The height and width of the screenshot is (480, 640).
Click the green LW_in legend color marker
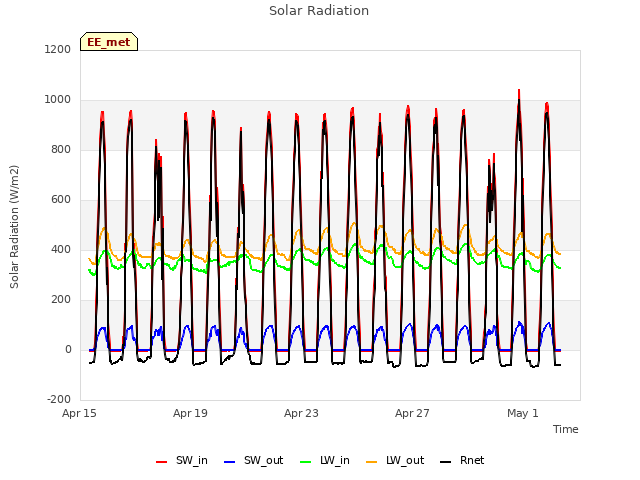(306, 462)
